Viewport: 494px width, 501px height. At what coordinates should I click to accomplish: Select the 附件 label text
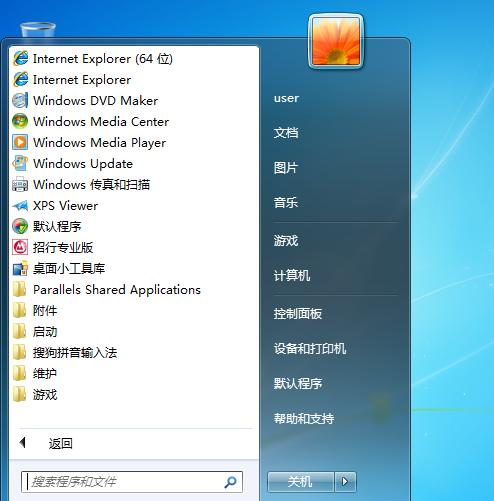[x=45, y=311]
